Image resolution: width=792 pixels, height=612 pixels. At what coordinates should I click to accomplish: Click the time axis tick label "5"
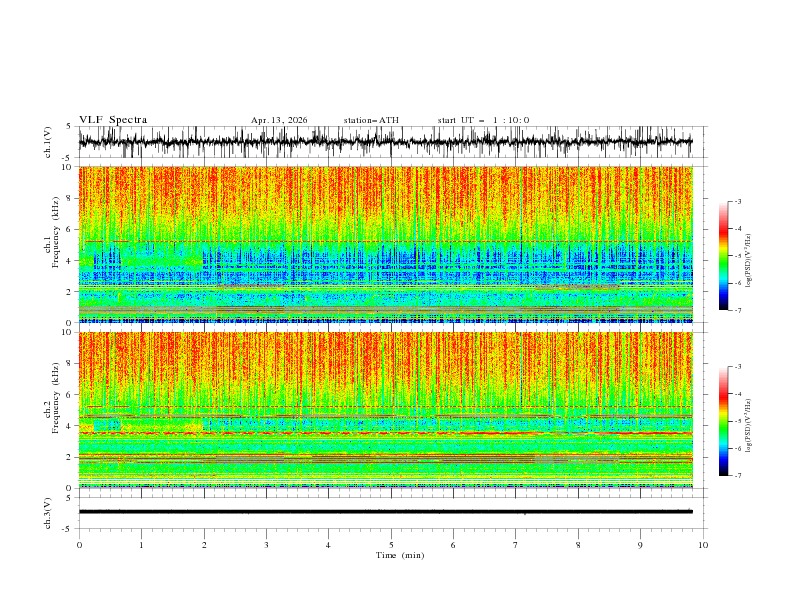pyautogui.click(x=391, y=545)
